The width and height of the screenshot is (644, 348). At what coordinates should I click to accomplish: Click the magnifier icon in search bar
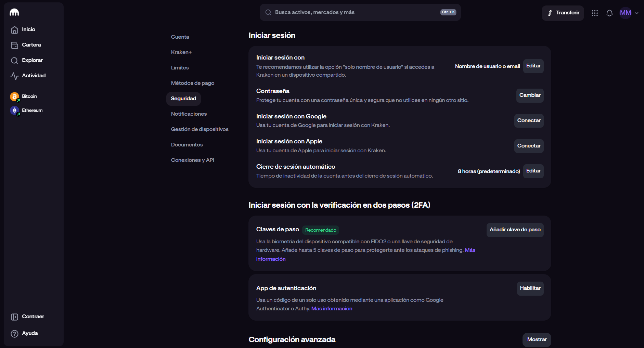coord(268,12)
